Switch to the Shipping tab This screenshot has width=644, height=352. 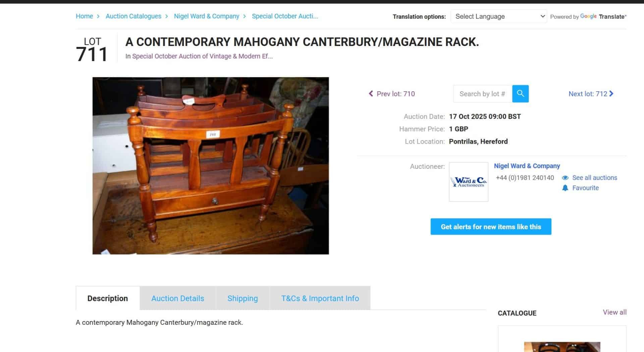click(x=243, y=298)
